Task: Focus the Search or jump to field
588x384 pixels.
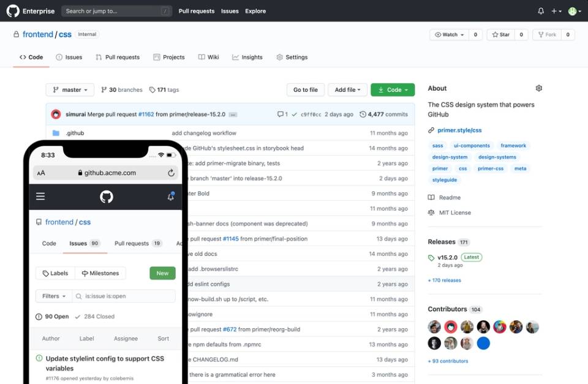Action: coord(116,11)
